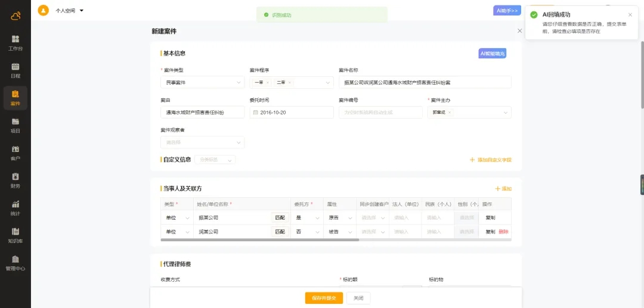The height and width of the screenshot is (308, 644).
Task: Click the 案件名称 text field
Action: click(425, 82)
